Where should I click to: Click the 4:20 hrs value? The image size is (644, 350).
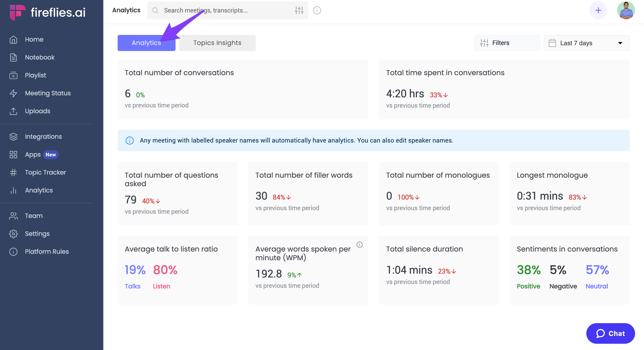coord(405,94)
